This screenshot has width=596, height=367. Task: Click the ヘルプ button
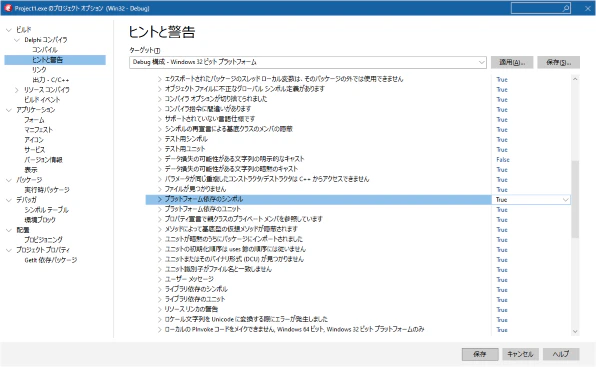(561, 354)
